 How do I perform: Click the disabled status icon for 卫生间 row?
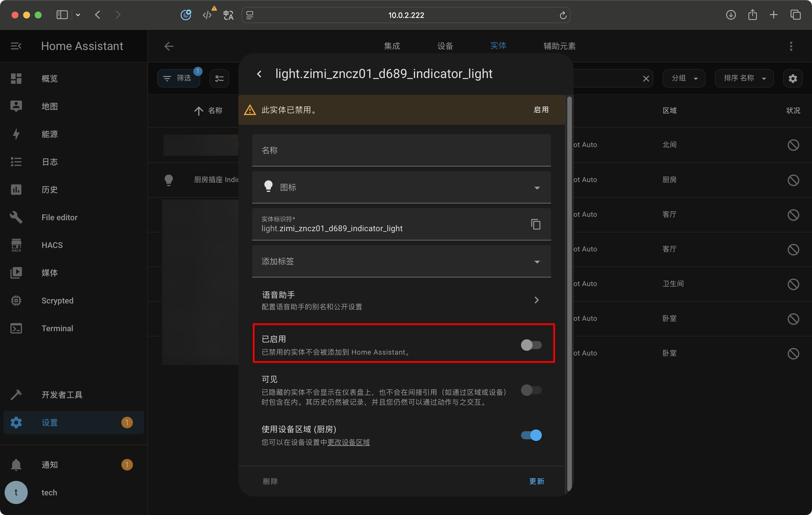click(x=793, y=284)
